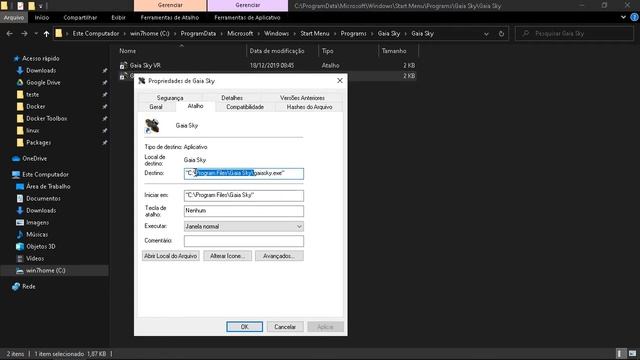This screenshot has height=360, width=640.
Task: Switch to Hashes do Arquivo tab
Action: point(309,107)
